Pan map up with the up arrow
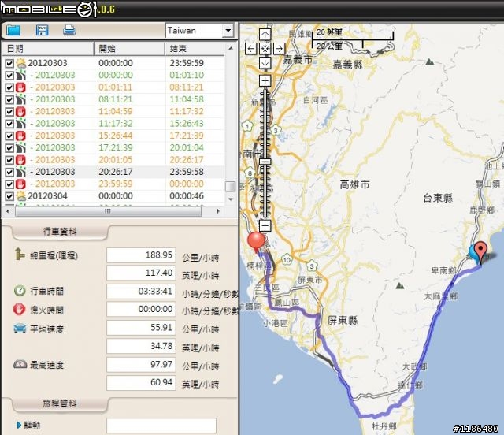 265,34
